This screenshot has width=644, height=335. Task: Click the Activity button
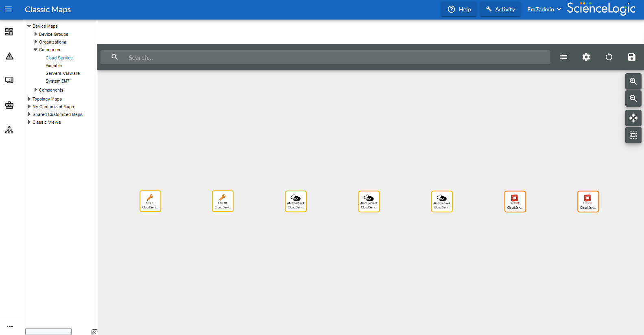tap(500, 9)
